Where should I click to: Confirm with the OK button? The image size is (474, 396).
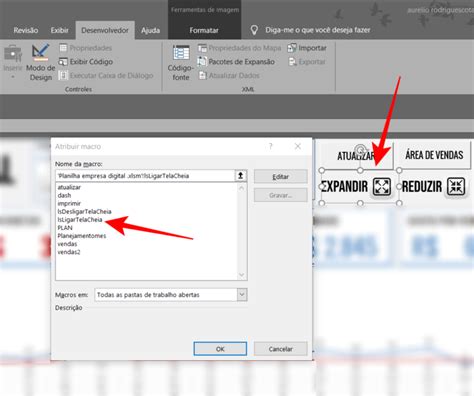tap(220, 349)
